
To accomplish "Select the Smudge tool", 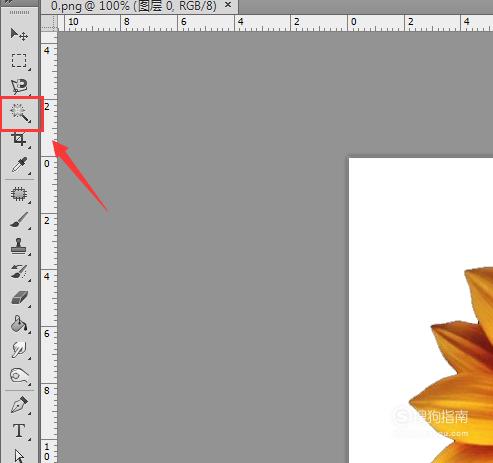I will [19, 350].
